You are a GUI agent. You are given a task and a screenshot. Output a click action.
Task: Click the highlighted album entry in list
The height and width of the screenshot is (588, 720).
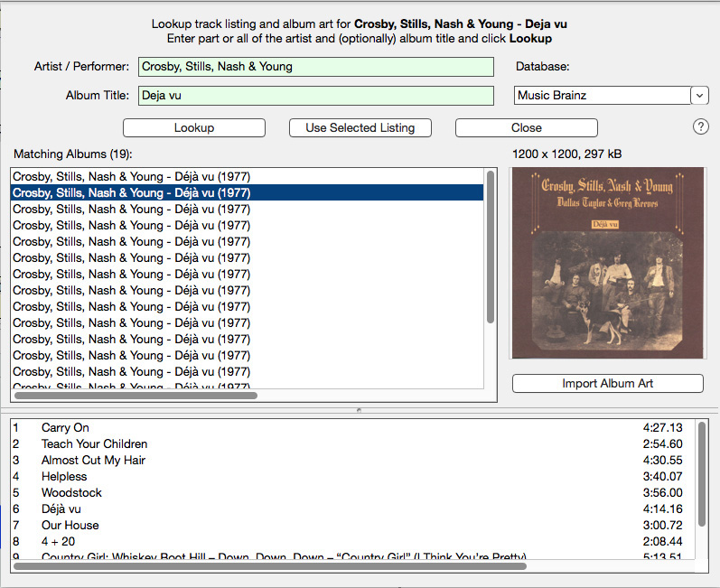click(x=131, y=192)
